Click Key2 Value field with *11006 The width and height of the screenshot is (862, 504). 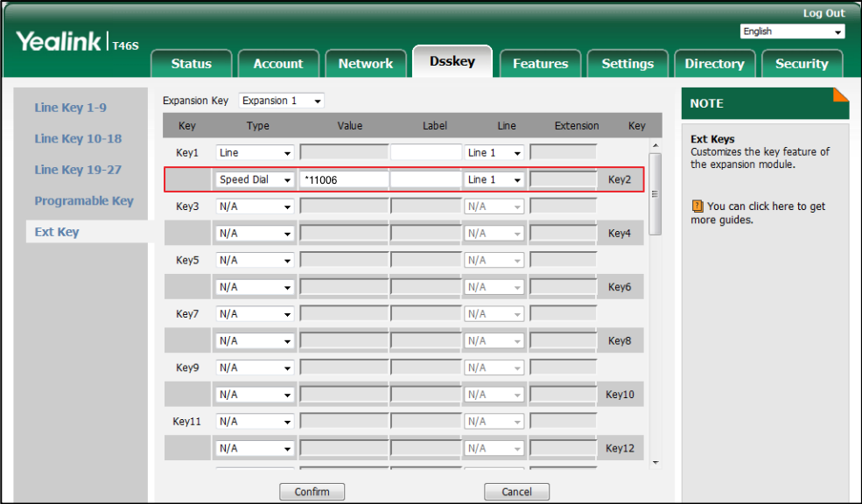coord(344,179)
